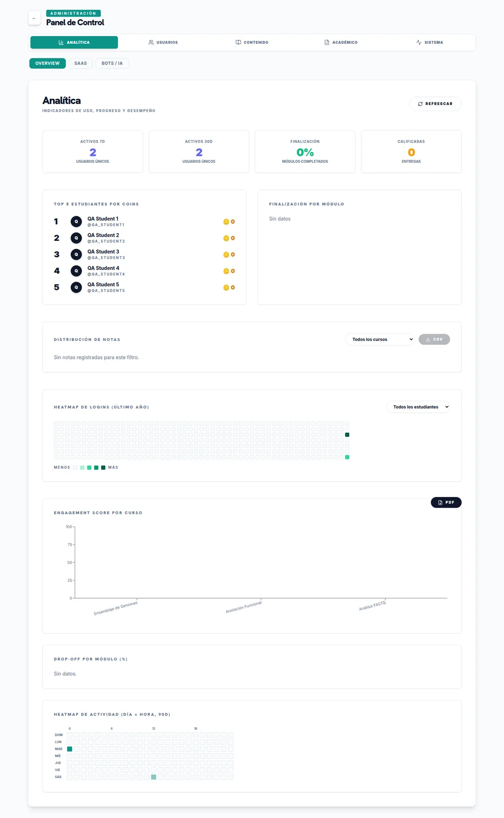This screenshot has width=504, height=818.
Task: Click the lightest legend swatch next to Menos
Action: 75,468
